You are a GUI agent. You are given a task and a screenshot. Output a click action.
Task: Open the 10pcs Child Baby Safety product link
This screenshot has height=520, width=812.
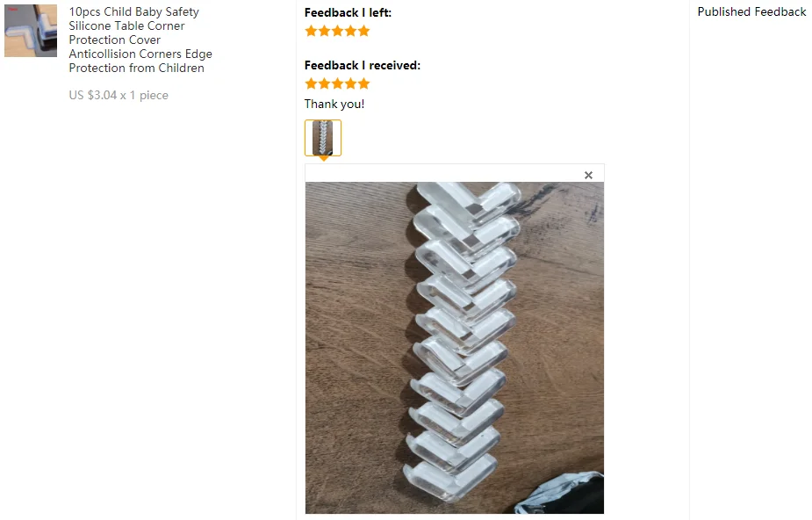140,40
